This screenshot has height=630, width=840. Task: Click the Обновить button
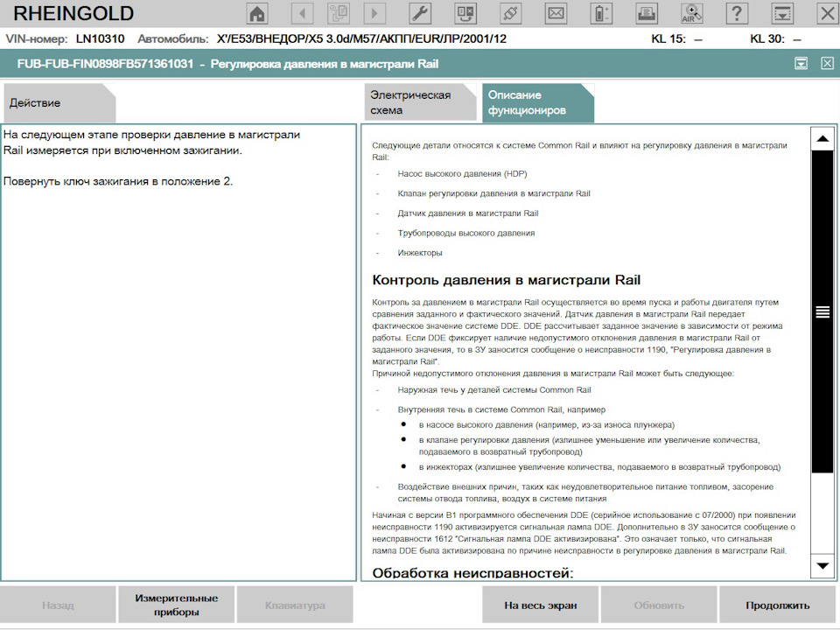pyautogui.click(x=659, y=605)
